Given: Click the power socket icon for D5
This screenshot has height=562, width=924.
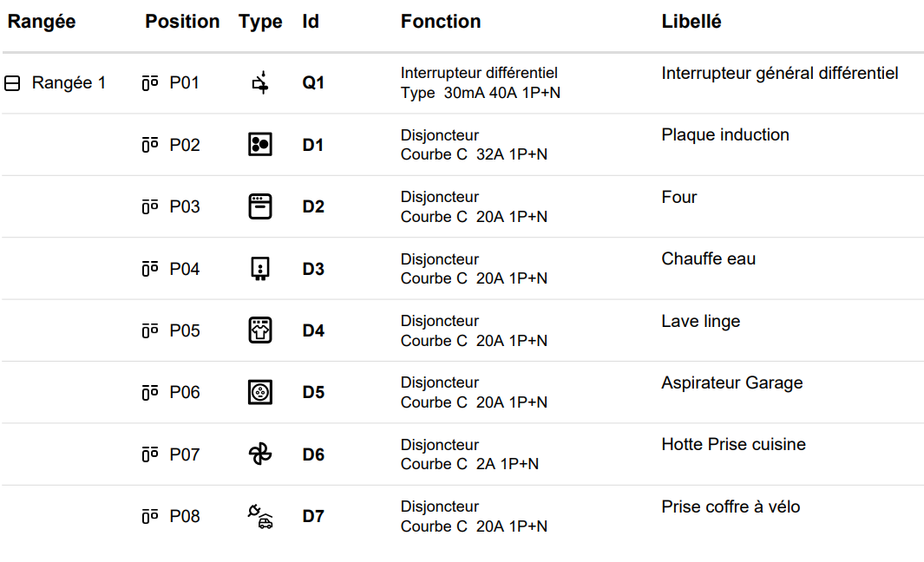Looking at the screenshot, I should click(x=260, y=392).
